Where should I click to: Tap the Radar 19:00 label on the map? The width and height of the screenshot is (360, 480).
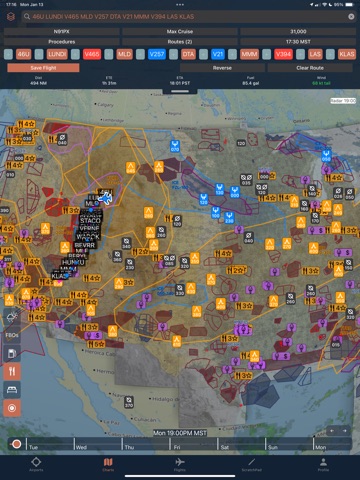tap(343, 101)
